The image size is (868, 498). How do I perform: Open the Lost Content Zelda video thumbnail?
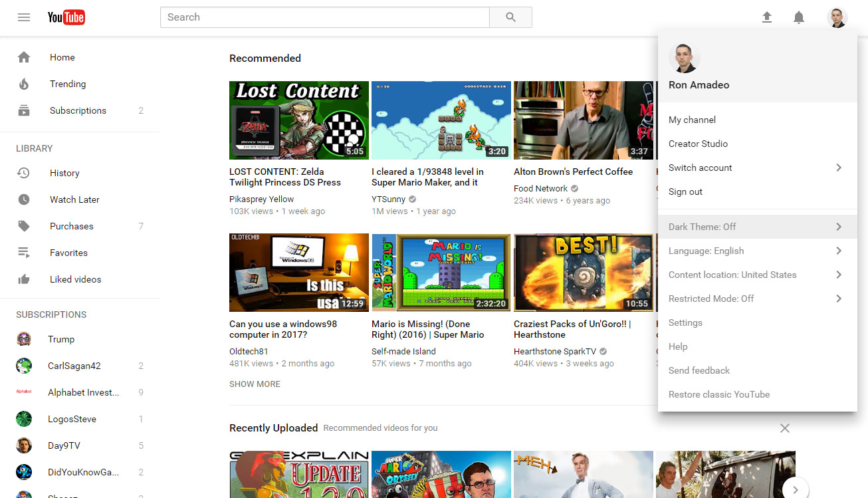(299, 120)
